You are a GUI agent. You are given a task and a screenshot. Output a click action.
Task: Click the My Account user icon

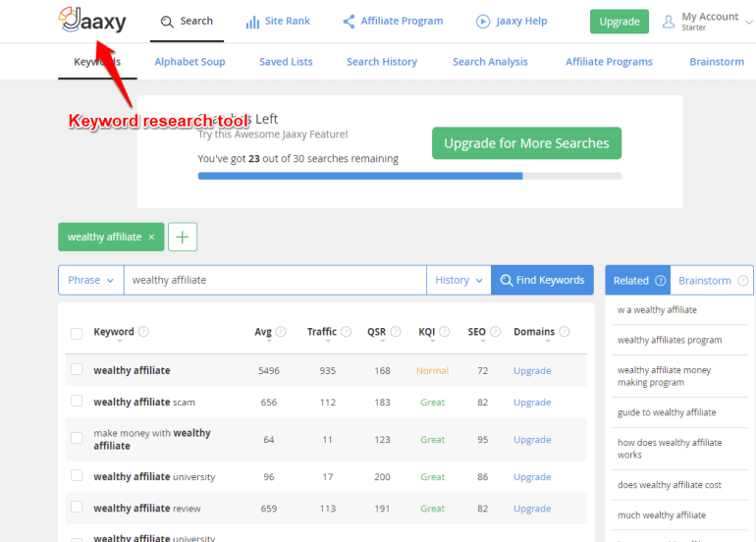pyautogui.click(x=669, y=22)
